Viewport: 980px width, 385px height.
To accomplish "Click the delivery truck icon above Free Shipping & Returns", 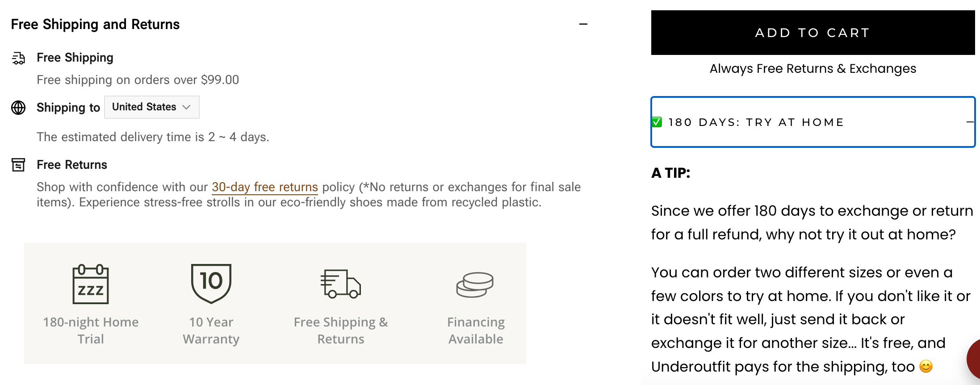I will (x=341, y=284).
